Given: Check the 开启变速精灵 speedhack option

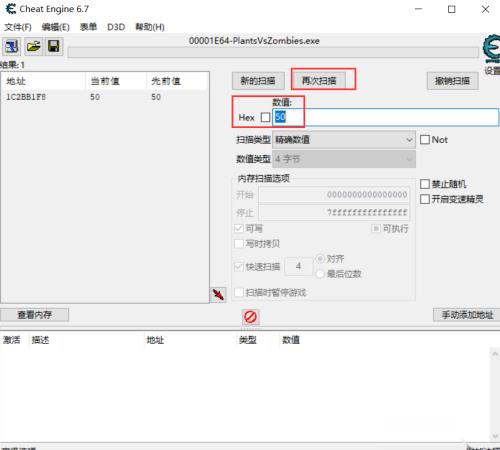Looking at the screenshot, I should coord(425,199).
